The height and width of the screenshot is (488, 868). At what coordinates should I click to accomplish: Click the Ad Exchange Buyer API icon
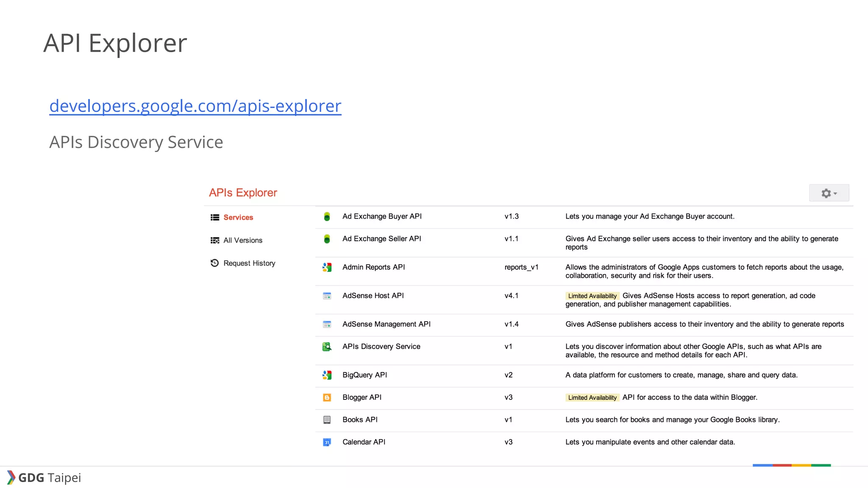[327, 216]
